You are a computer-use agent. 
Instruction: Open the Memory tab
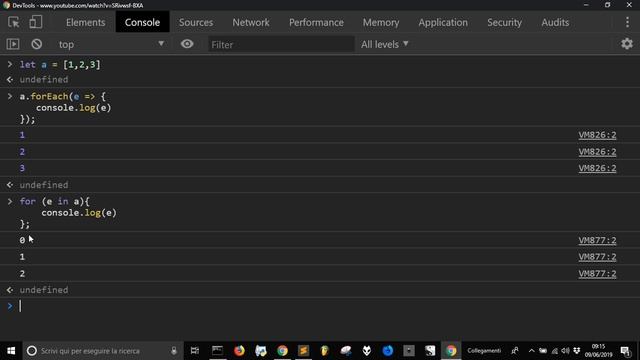pyautogui.click(x=381, y=22)
